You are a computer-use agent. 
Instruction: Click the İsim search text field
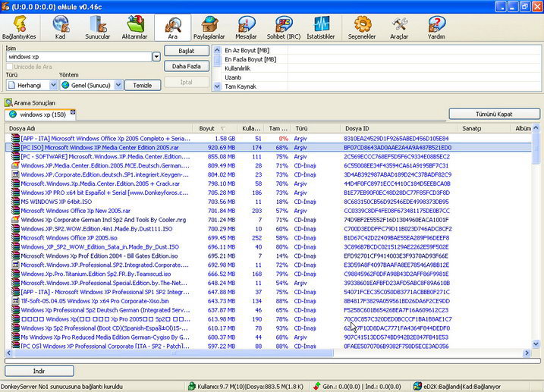(x=79, y=57)
